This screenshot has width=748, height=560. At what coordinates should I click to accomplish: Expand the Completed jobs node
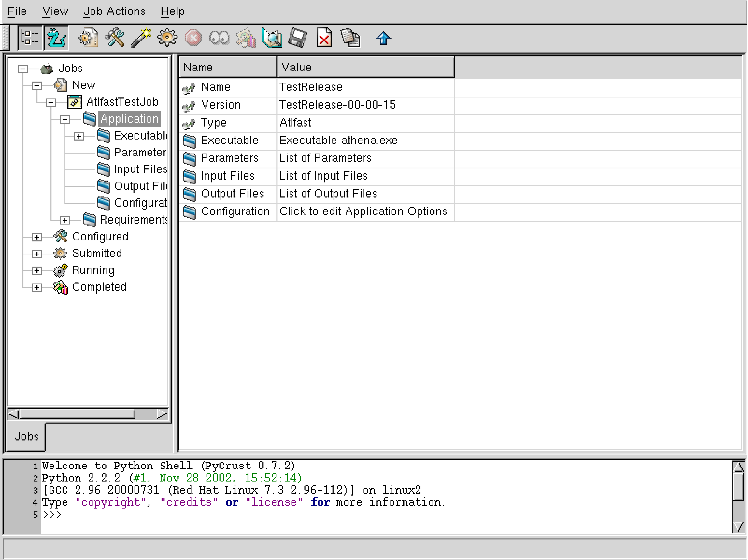coord(37,287)
